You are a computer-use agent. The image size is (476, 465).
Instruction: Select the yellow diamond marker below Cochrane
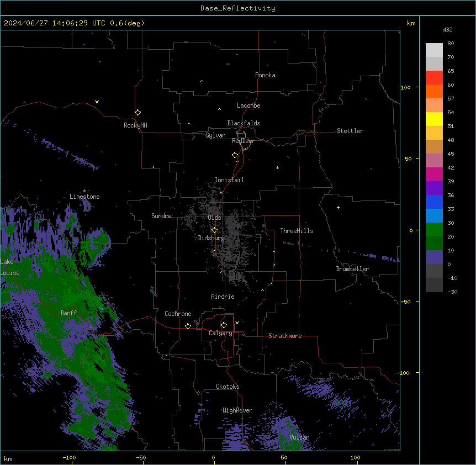click(x=188, y=326)
